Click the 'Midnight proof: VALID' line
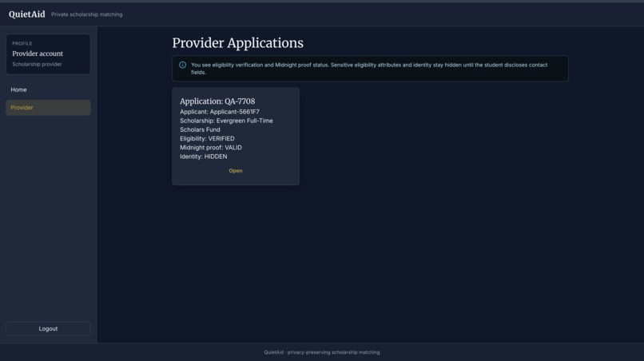 [x=211, y=148]
